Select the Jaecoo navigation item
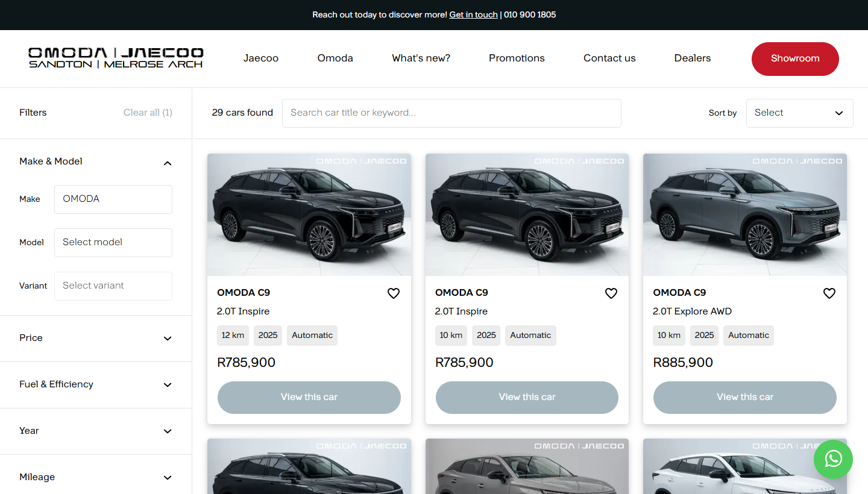868x494 pixels. point(261,58)
